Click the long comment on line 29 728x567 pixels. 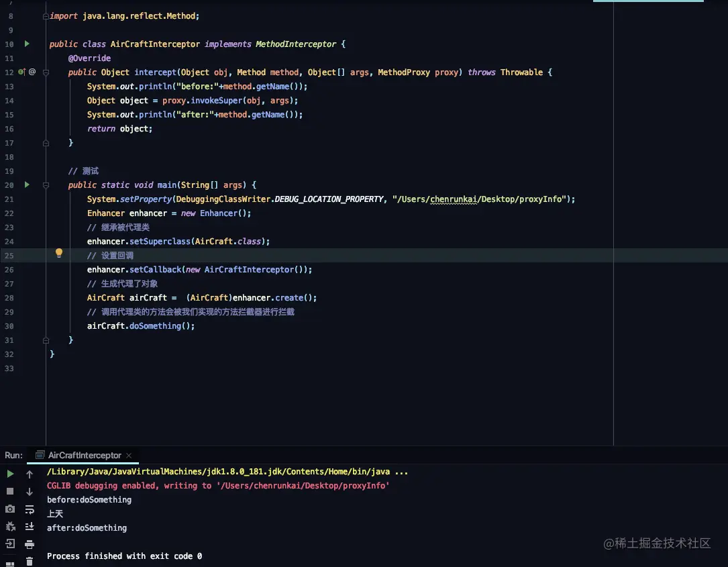191,312
